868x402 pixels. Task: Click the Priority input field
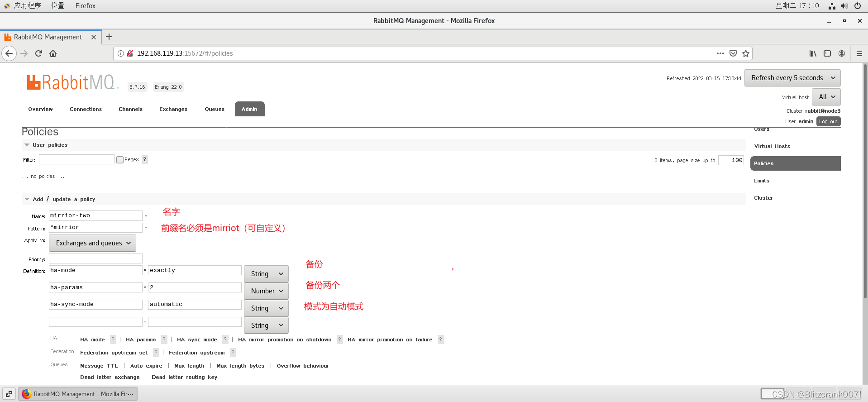pos(95,258)
